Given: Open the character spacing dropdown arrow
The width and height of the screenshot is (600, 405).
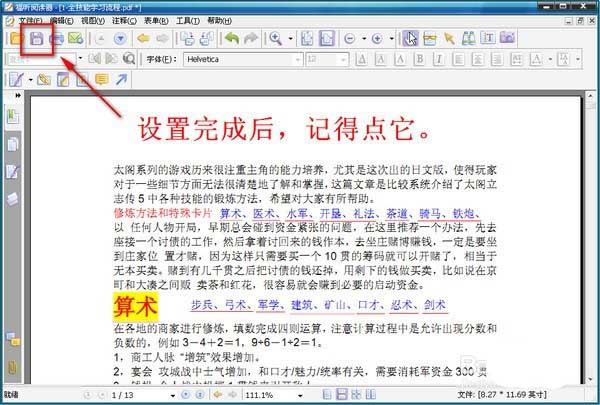Looking at the screenshot, I should coord(550,59).
